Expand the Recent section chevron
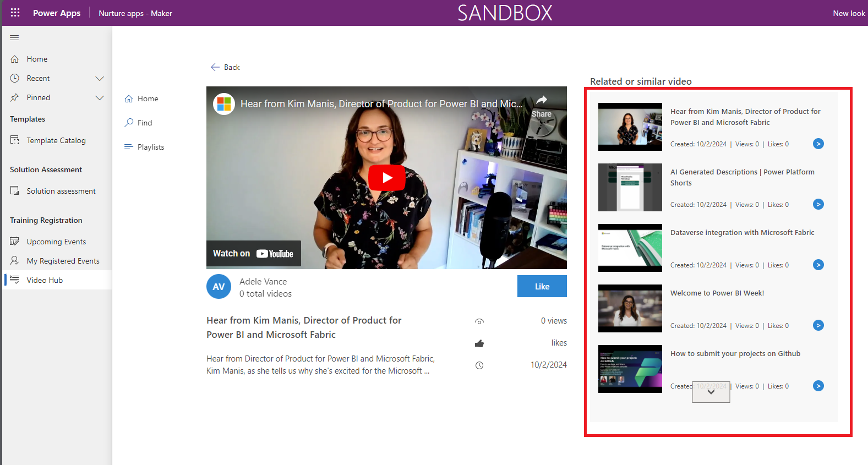Viewport: 868px width, 465px height. pos(100,78)
